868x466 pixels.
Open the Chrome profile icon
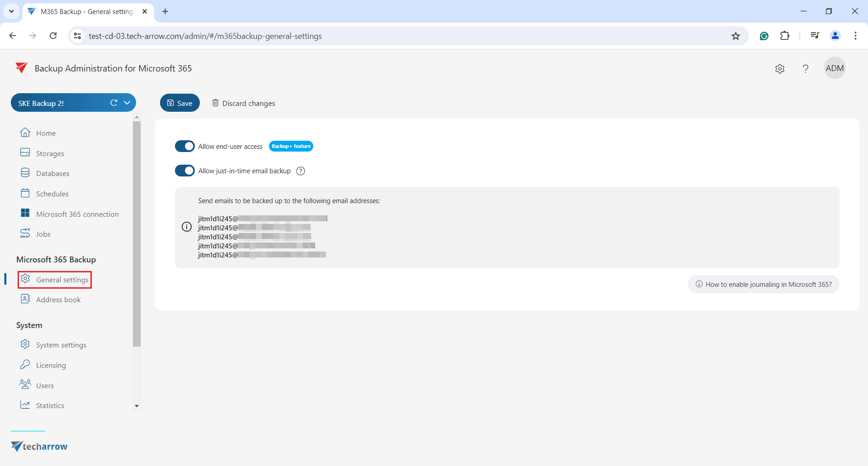(835, 36)
